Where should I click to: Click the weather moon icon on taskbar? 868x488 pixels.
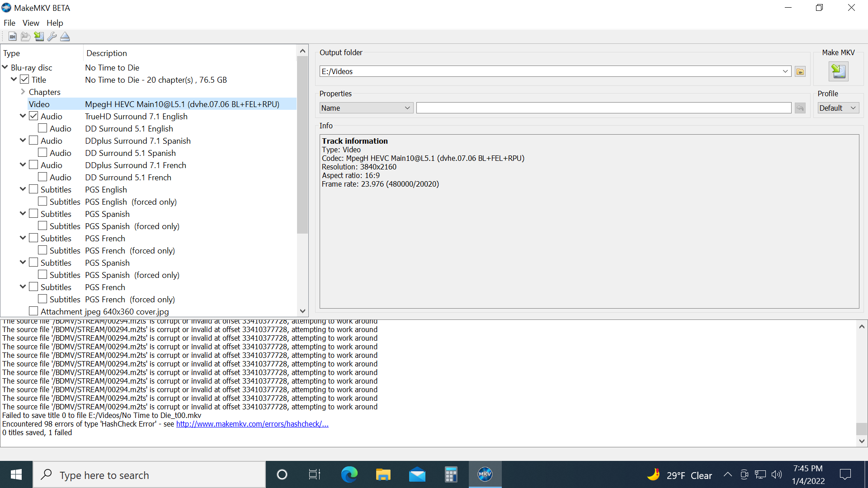(x=653, y=474)
